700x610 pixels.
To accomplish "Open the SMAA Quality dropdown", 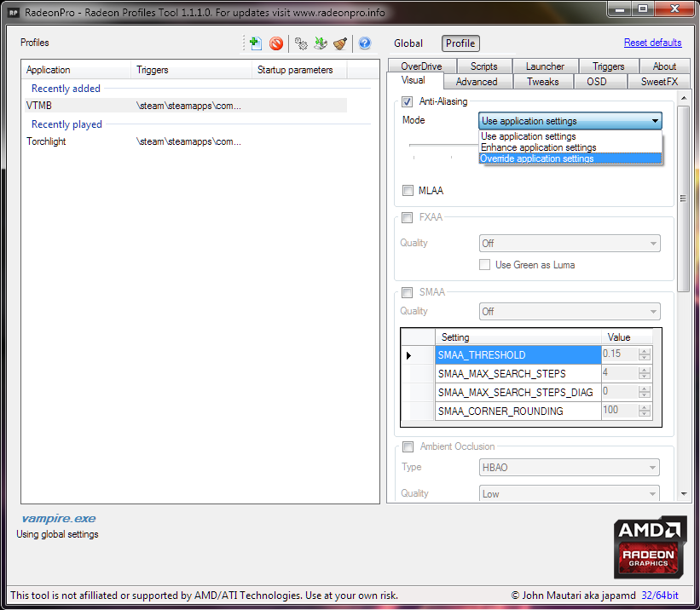I will (570, 312).
